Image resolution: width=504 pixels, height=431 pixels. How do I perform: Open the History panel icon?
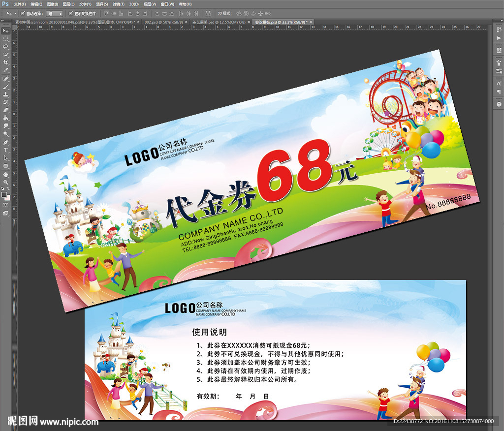pos(499,30)
